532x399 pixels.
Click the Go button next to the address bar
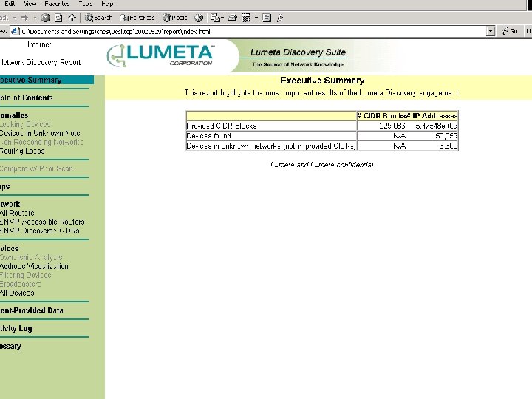[510, 31]
